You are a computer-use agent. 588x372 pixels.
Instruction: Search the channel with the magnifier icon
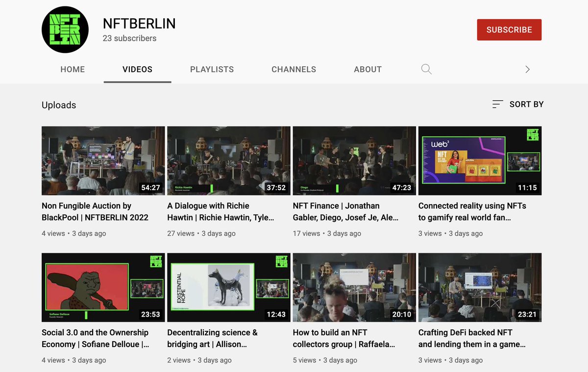(426, 69)
